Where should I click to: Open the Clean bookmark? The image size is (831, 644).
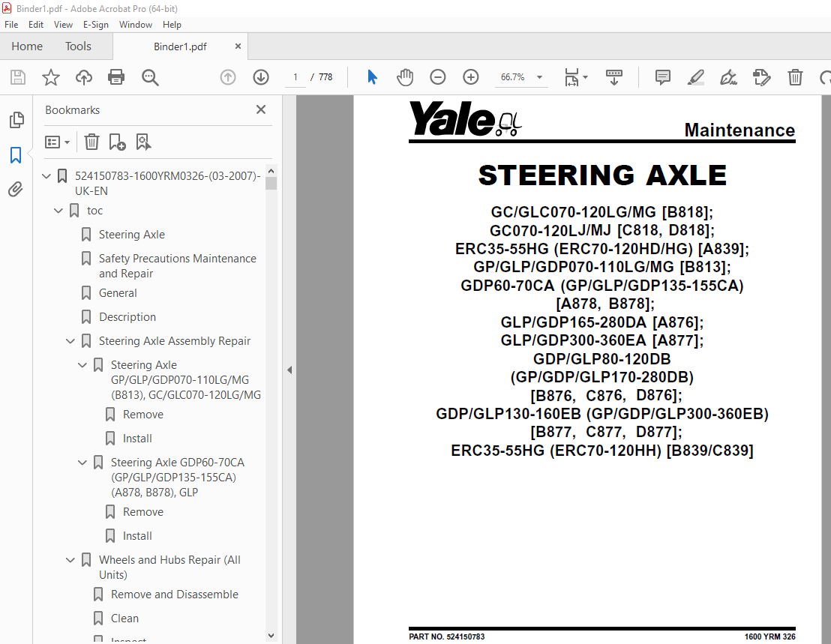[124, 619]
